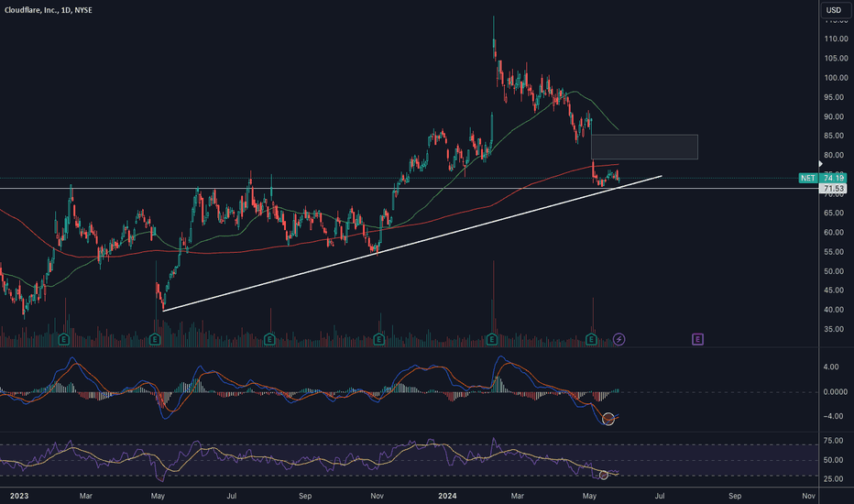
Task: Select the white horizontal line at 71.53
Action: (x=409, y=189)
